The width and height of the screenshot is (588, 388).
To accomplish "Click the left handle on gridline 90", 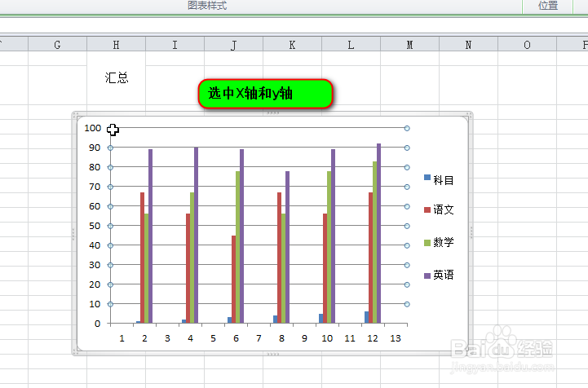I will point(110,148).
